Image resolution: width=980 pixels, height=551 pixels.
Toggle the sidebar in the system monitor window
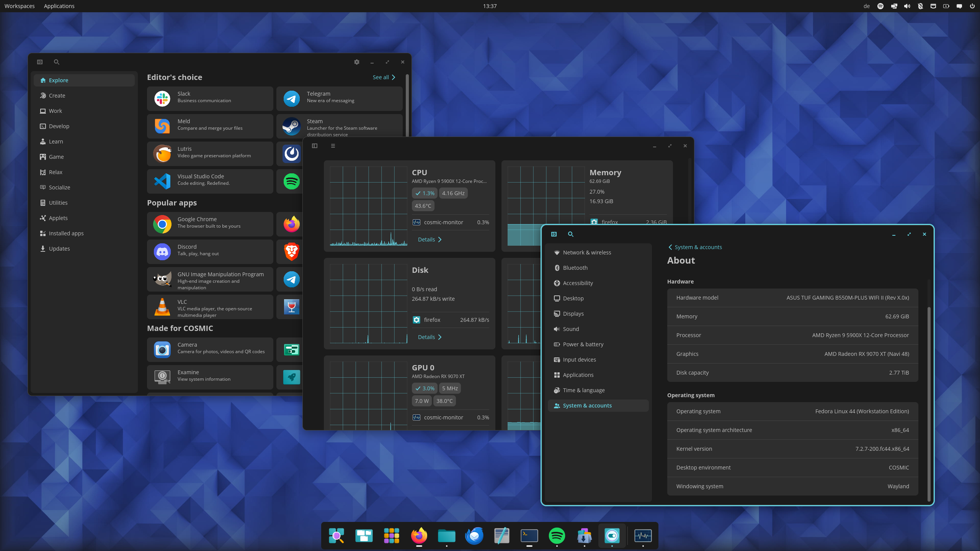click(x=315, y=146)
